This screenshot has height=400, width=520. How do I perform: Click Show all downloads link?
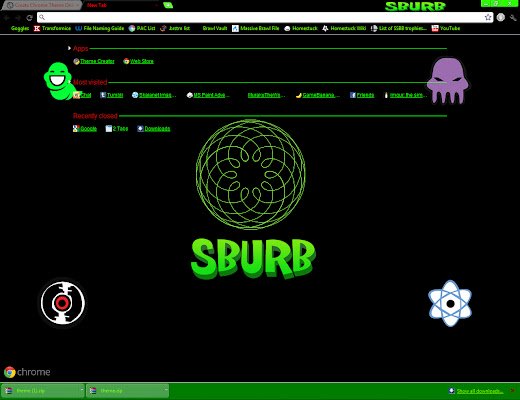(x=479, y=391)
